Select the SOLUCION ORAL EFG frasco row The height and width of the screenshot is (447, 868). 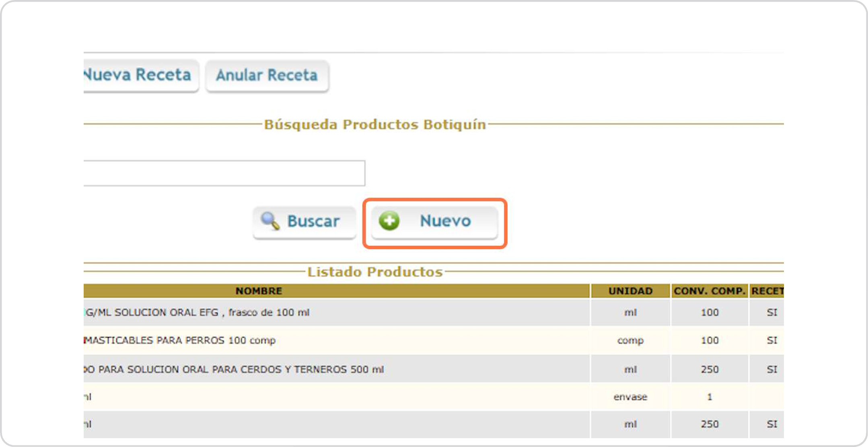(x=197, y=313)
